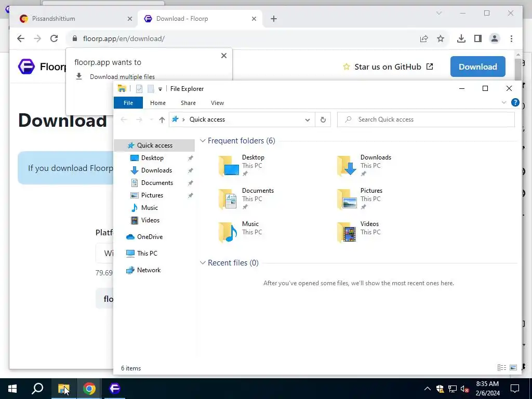Select the Documents folder in Frequent folders
Viewport: 532px width, 399px height.
click(x=247, y=198)
